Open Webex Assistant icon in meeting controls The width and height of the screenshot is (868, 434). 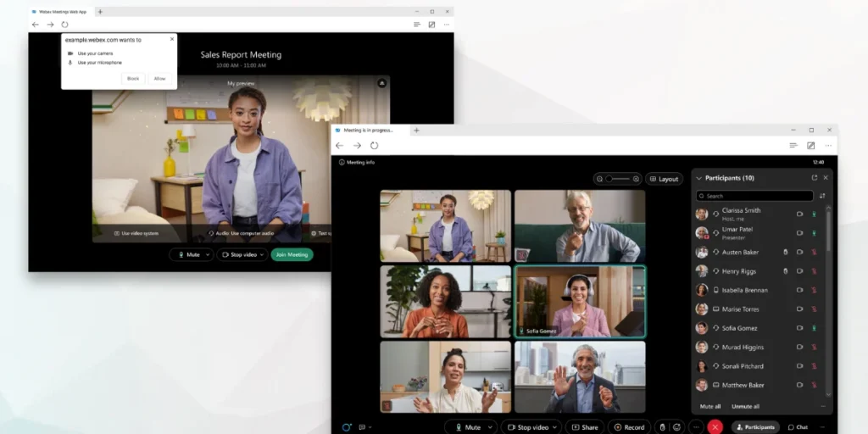point(347,427)
